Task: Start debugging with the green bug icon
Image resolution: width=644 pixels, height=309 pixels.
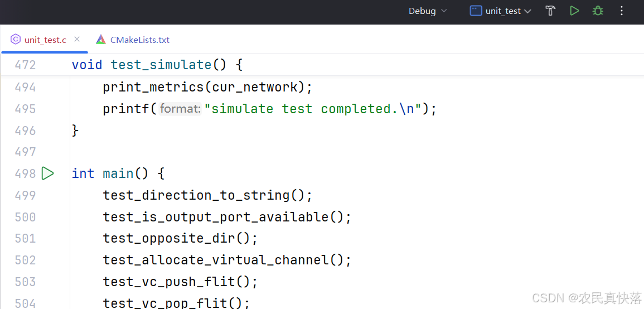Action: tap(598, 11)
